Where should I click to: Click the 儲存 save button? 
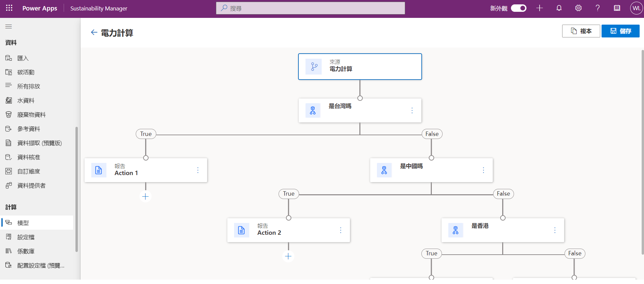click(x=620, y=31)
